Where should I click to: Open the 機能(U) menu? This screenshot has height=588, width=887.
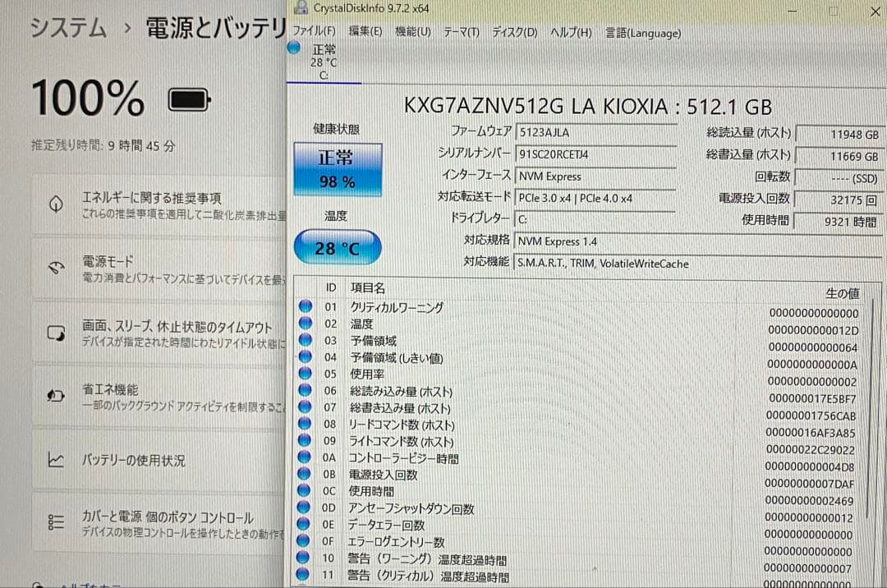411,33
